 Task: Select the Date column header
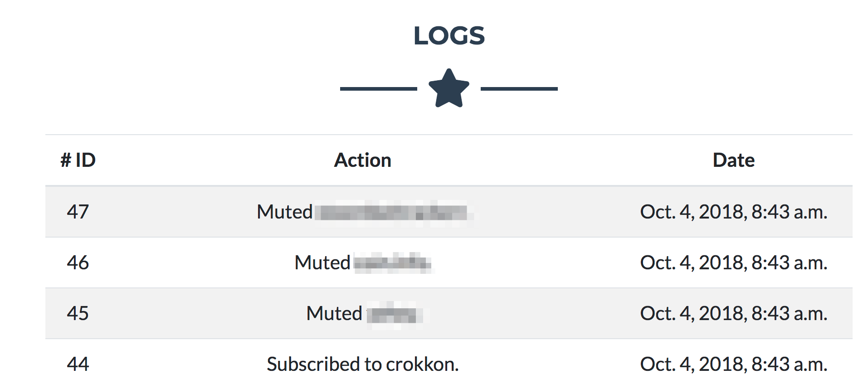coord(734,160)
